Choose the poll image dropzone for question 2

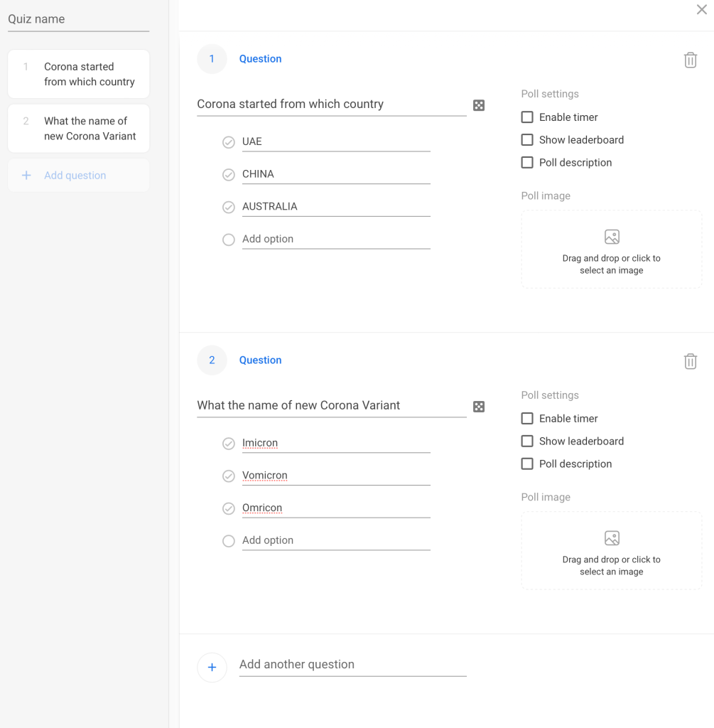pyautogui.click(x=611, y=551)
